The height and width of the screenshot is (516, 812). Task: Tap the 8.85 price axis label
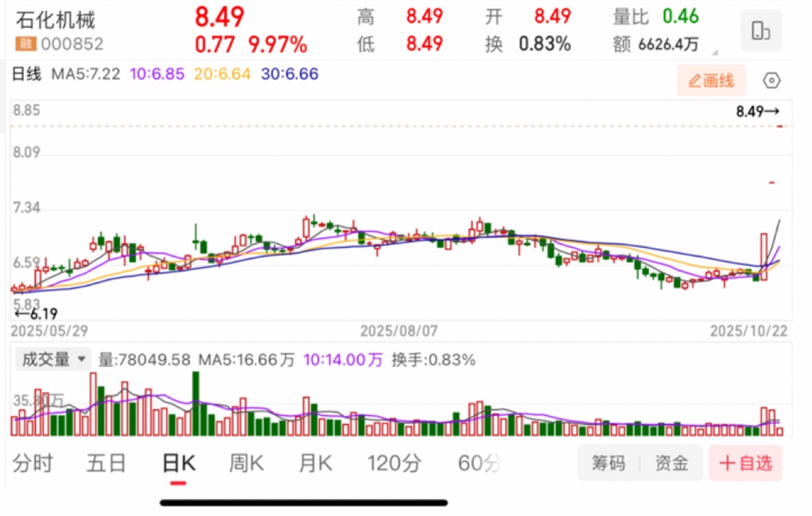click(x=27, y=110)
